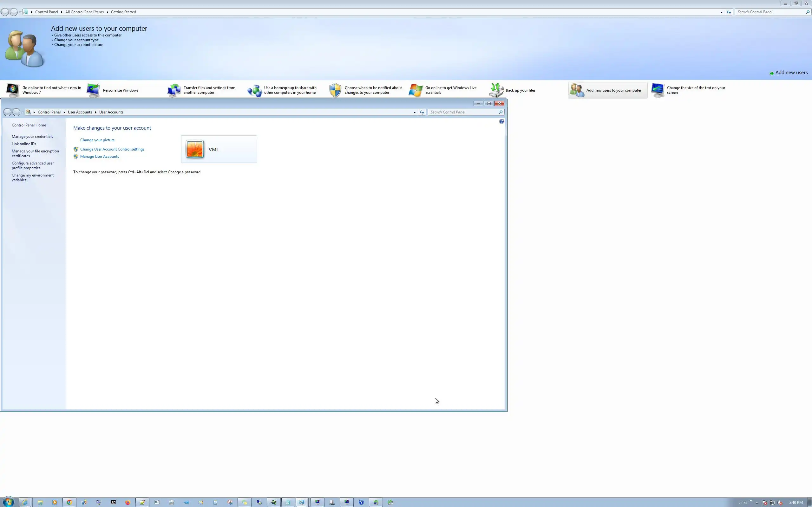Click inner Search Control Panel field

click(462, 112)
